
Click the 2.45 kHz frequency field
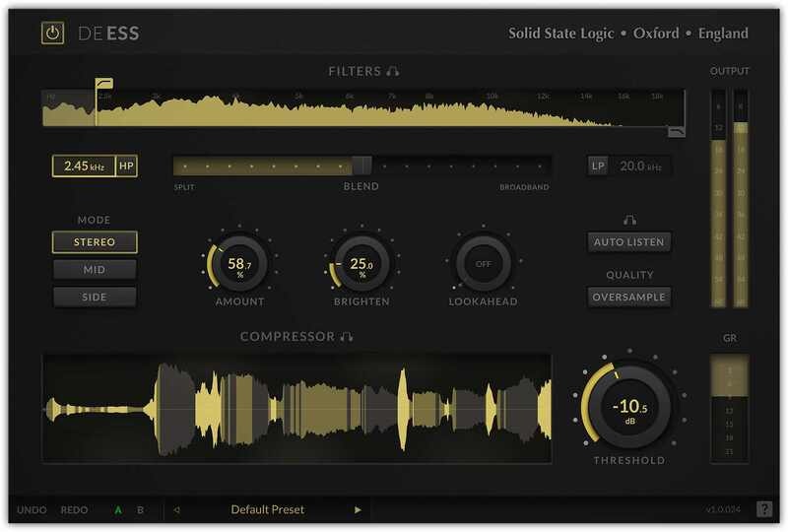(x=84, y=166)
